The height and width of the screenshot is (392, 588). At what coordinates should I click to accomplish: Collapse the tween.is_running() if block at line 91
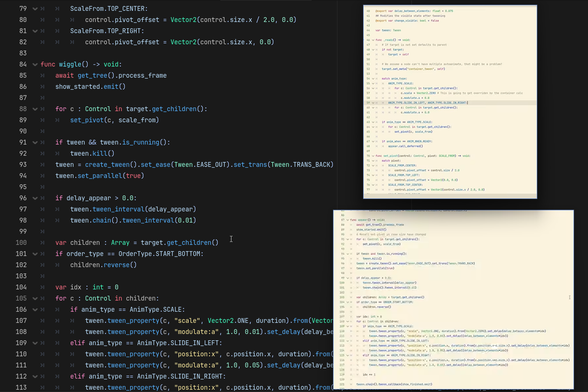coord(35,143)
